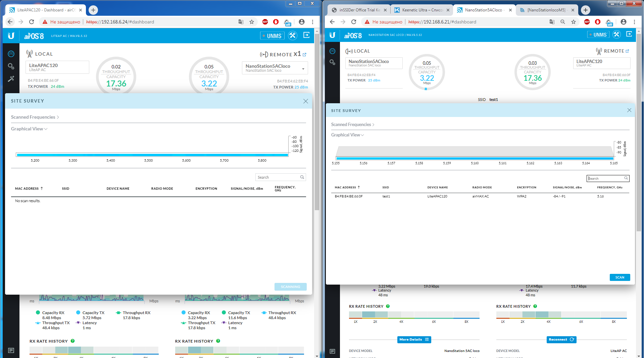Switch to Keenetic Ultra tab
This screenshot has height=358, width=644.
pyautogui.click(x=422, y=10)
